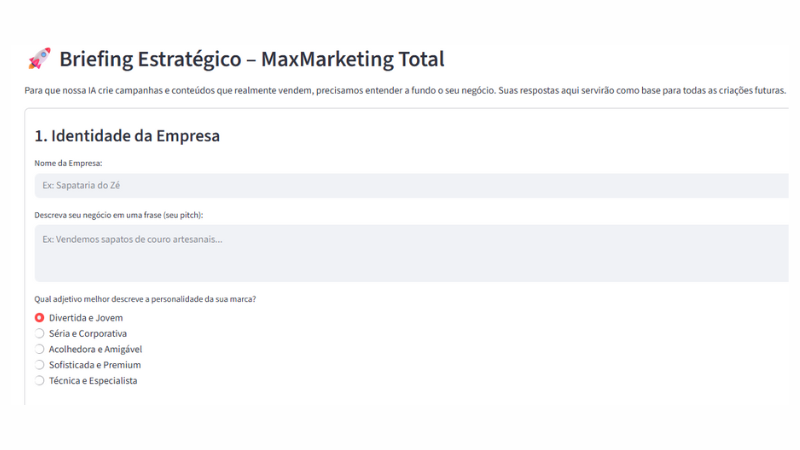This screenshot has width=800, height=450.
Task: Focus the business pitch description textarea
Action: (x=412, y=253)
